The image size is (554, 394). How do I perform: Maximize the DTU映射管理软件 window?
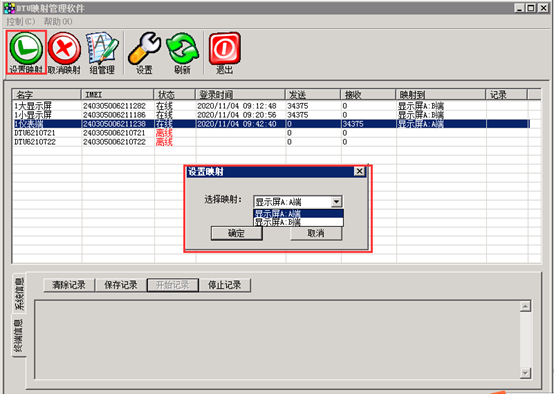click(531, 8)
